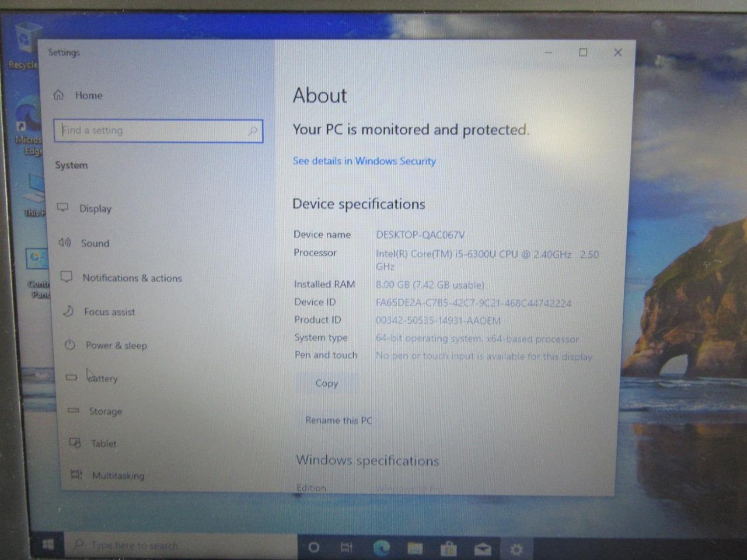Minimize the Settings window

(549, 52)
